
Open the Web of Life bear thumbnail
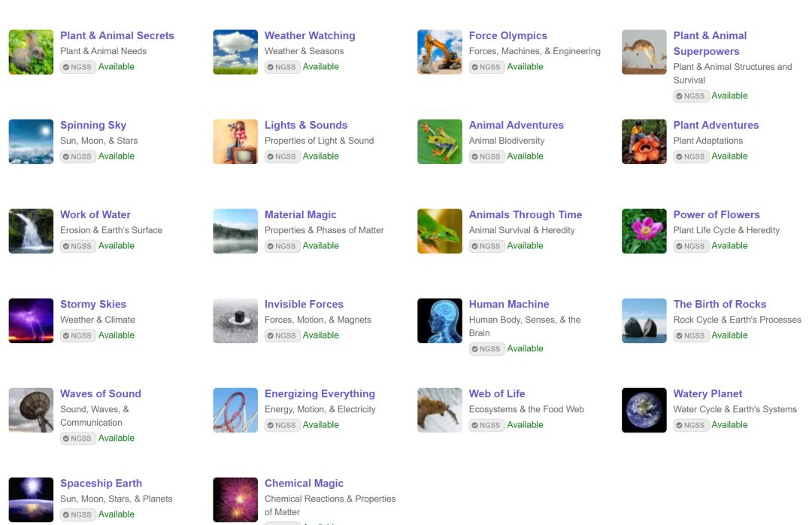tap(440, 411)
